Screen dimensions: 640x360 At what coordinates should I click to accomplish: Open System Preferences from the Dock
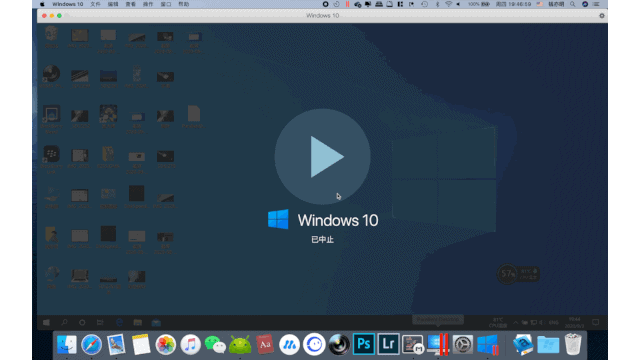coord(462,344)
